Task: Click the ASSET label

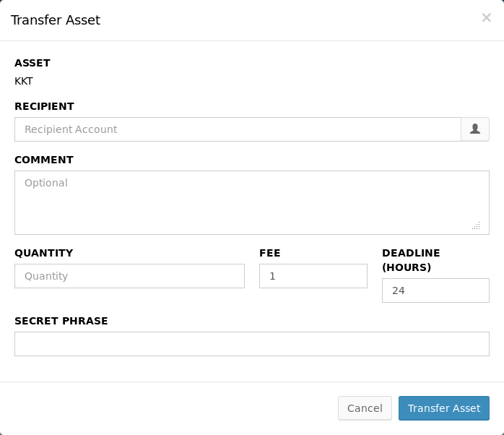Action: [x=32, y=63]
